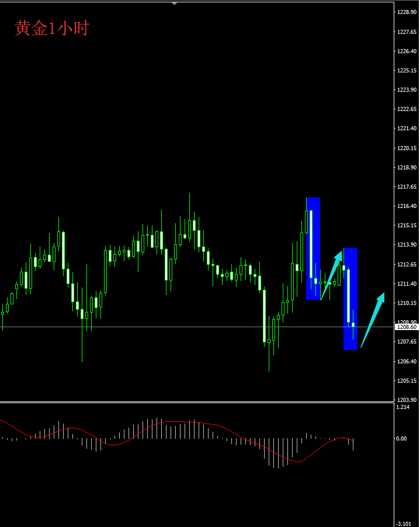Click the chart shift triangle marker at top
The width and height of the screenshot is (420, 527).
[x=174, y=4]
